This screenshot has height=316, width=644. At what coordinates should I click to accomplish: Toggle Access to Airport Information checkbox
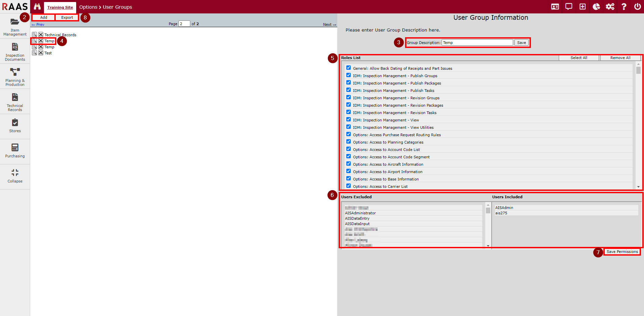(348, 171)
